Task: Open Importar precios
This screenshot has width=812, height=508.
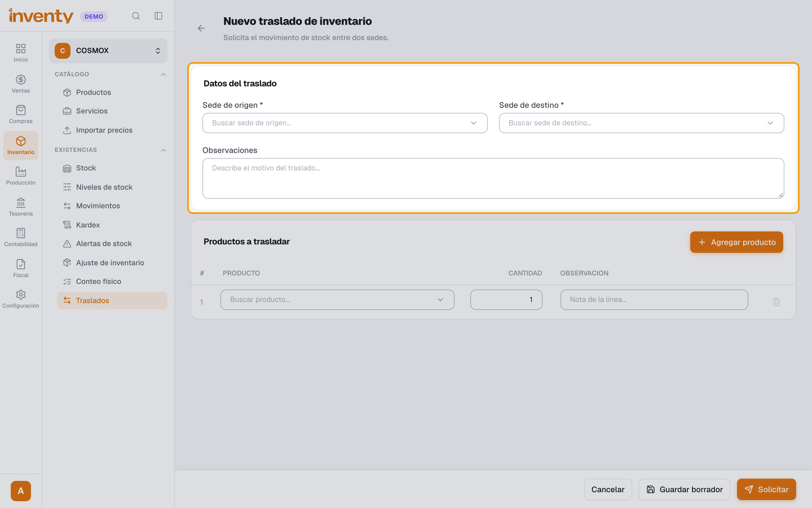Action: pos(112,130)
